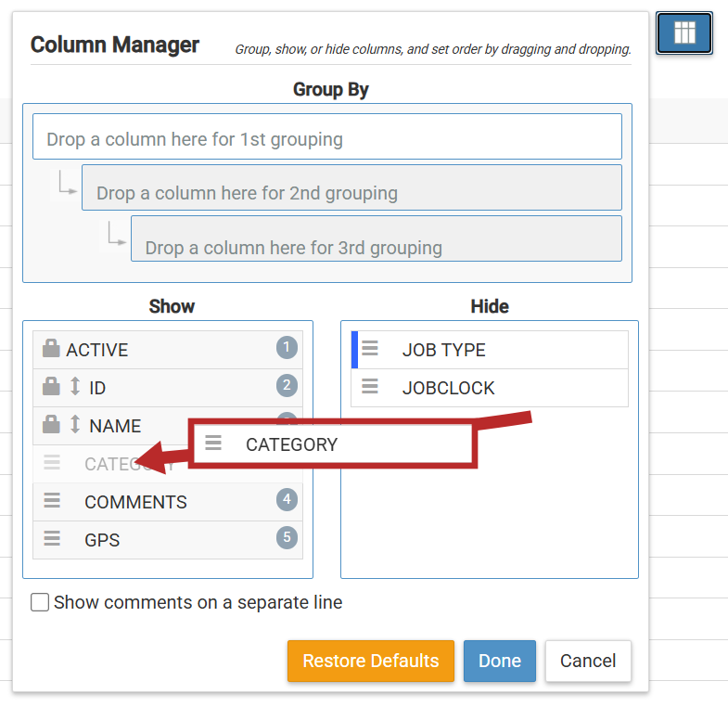Select the JOB TYPE hidden column label
The image size is (728, 707).
point(444,350)
